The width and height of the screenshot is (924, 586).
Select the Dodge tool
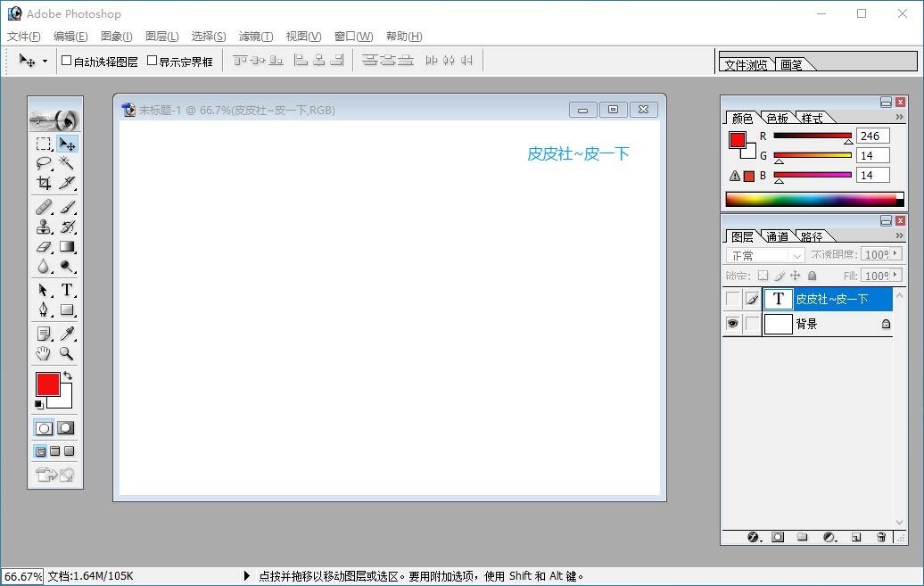(67, 267)
